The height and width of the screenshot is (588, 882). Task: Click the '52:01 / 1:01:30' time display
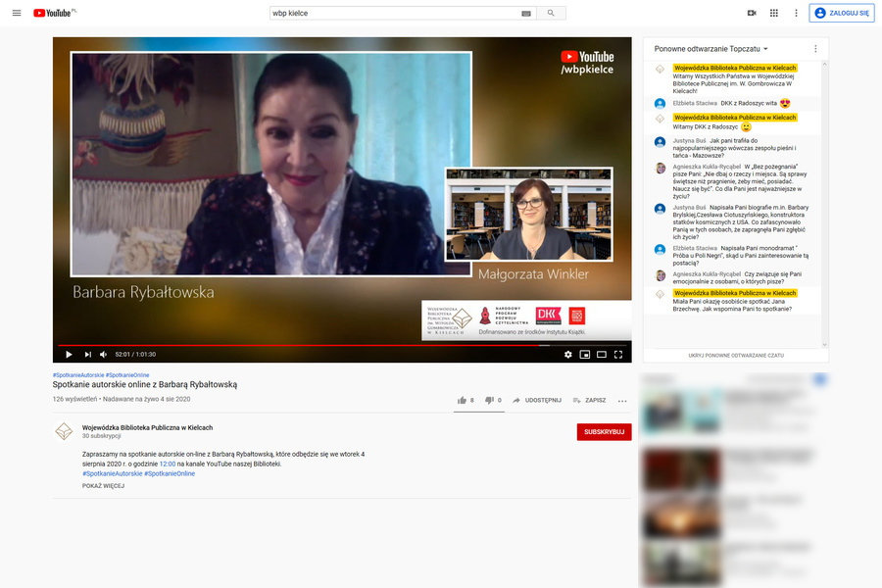tap(135, 355)
